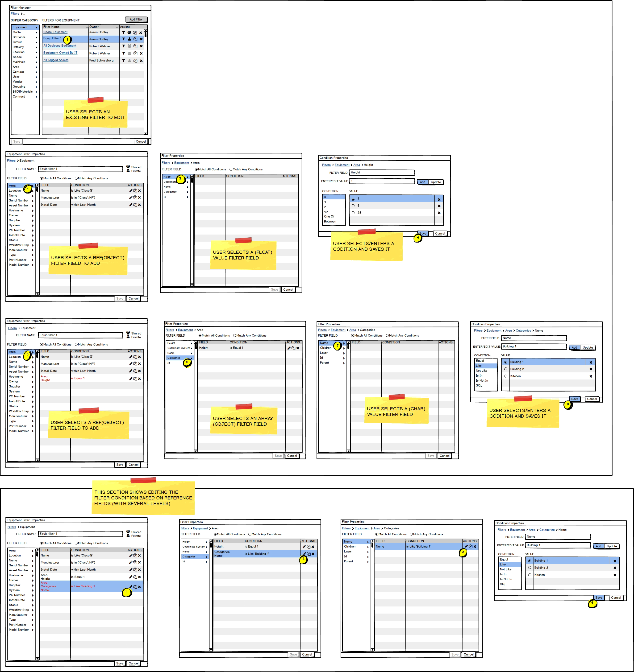Click Update in Height Condition Properties
The image size is (634, 672).
click(436, 182)
